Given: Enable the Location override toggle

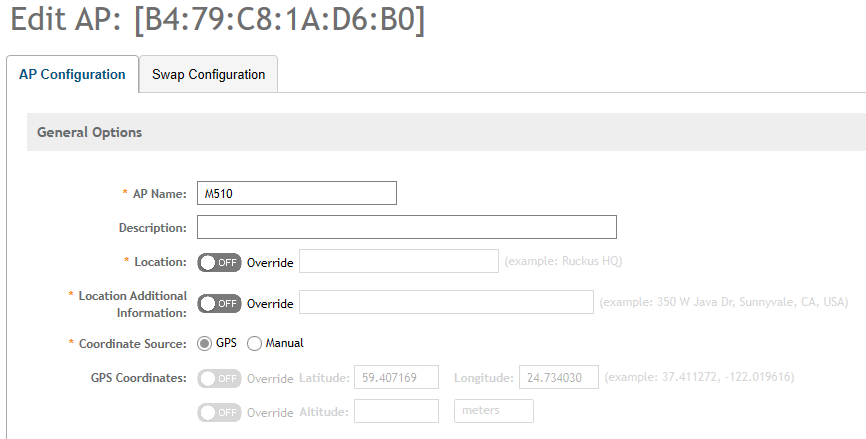Looking at the screenshot, I should (219, 262).
